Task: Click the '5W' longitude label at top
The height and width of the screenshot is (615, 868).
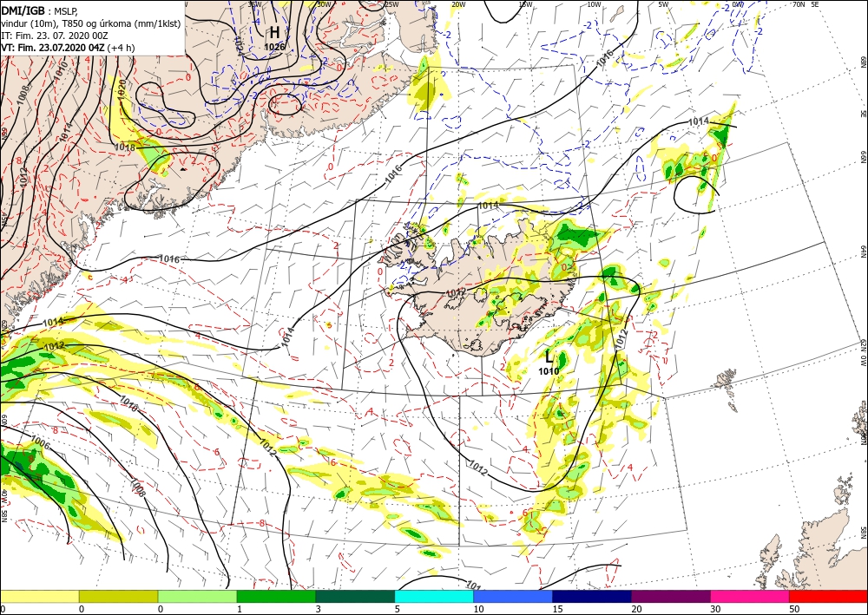Action: 663,4
